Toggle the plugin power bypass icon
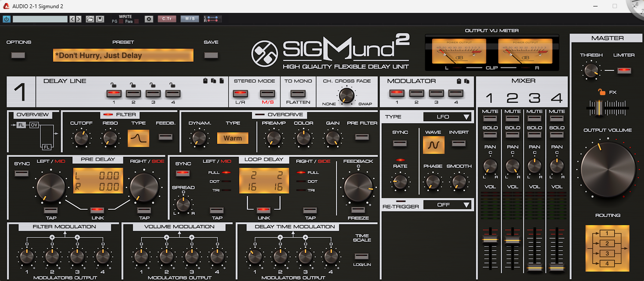This screenshot has width=644, height=281. [x=6, y=19]
